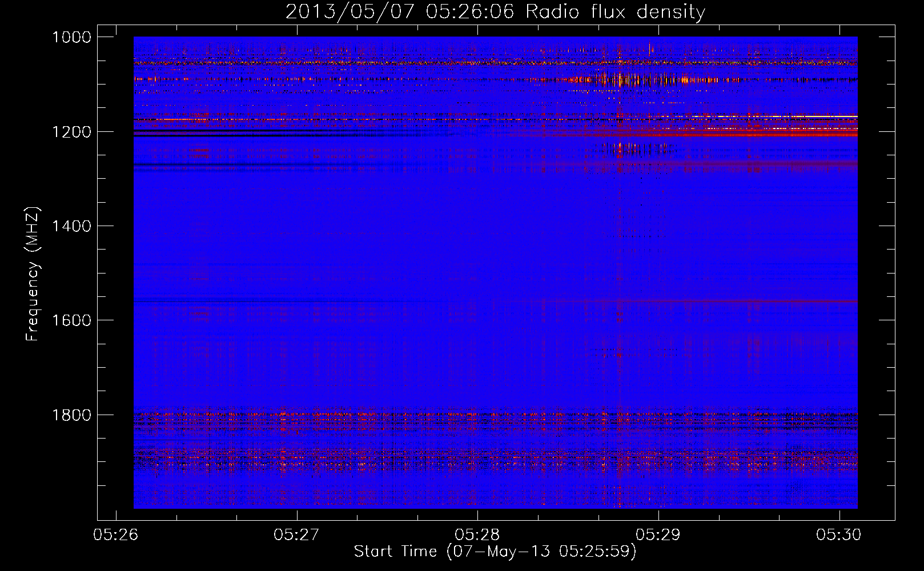
Task: Click the plot title '2013/05/07 05:26:06 Radio flux density'
Action: point(495,11)
